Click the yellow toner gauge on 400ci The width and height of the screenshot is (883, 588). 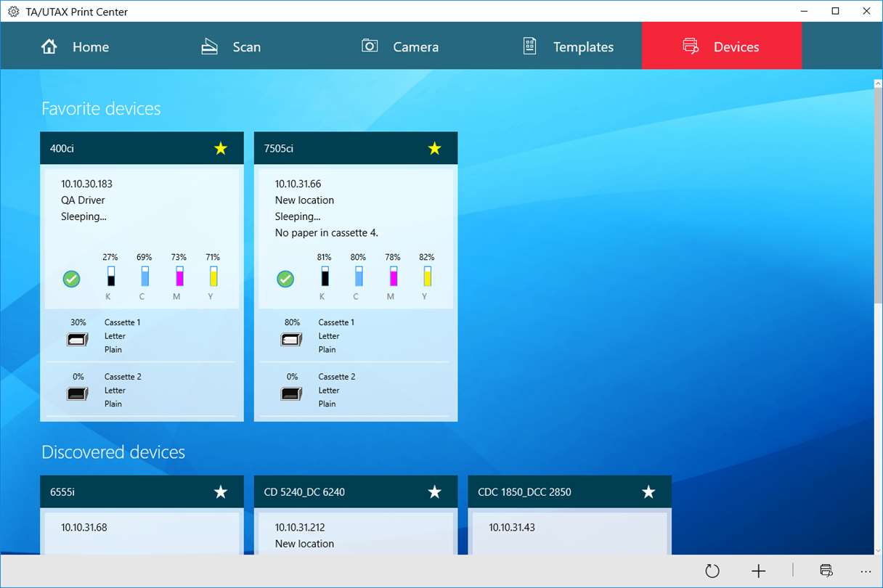pyautogui.click(x=213, y=276)
